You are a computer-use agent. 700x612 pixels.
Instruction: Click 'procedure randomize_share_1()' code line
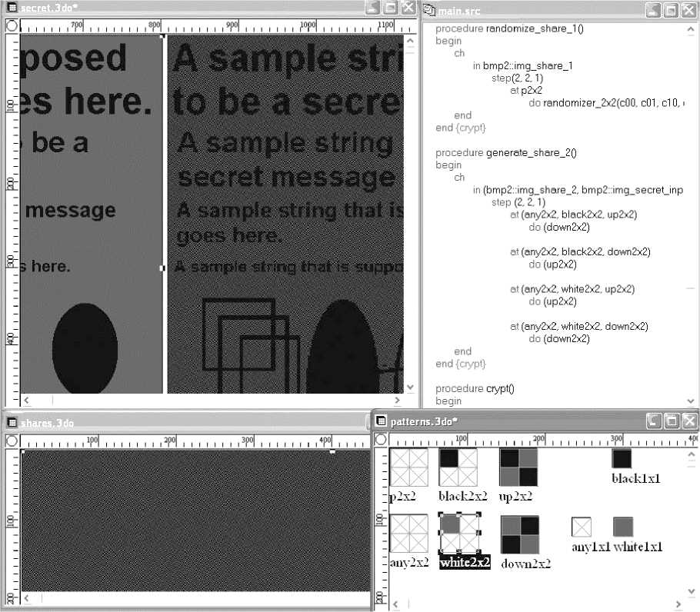(x=509, y=28)
